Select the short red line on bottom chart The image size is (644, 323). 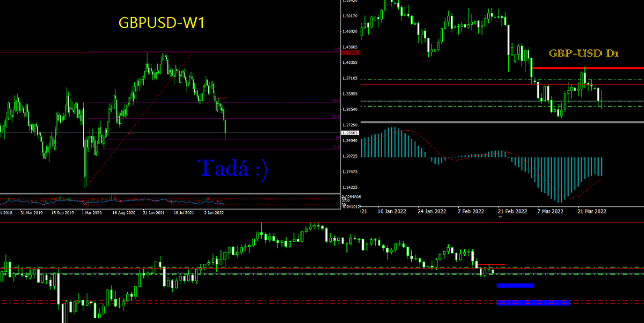click(x=491, y=264)
